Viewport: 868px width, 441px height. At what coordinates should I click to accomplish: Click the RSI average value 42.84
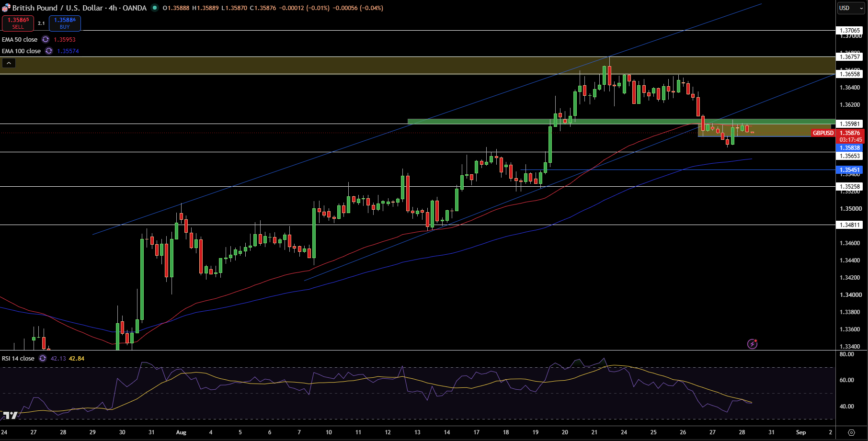point(77,359)
